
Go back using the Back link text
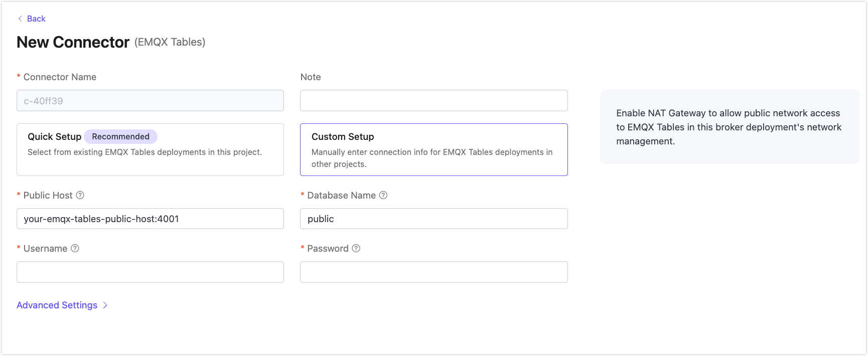pyautogui.click(x=36, y=19)
